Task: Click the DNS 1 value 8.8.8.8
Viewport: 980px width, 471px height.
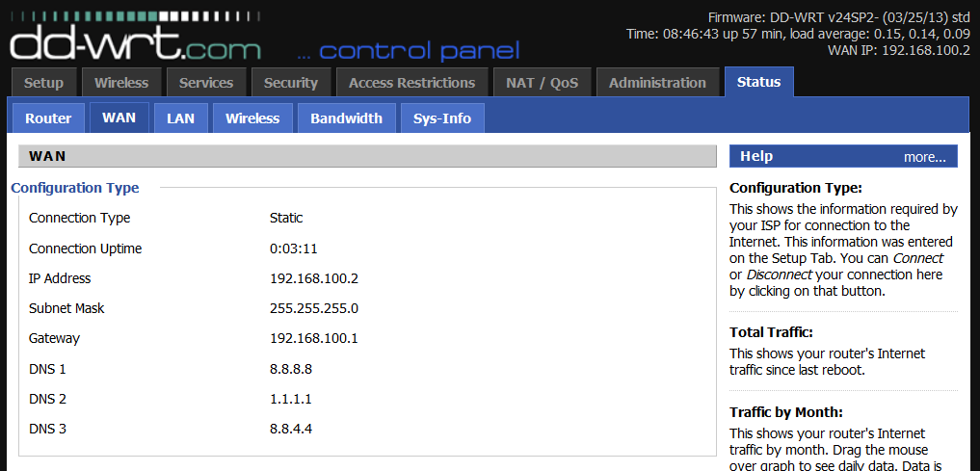Action: coord(291,369)
